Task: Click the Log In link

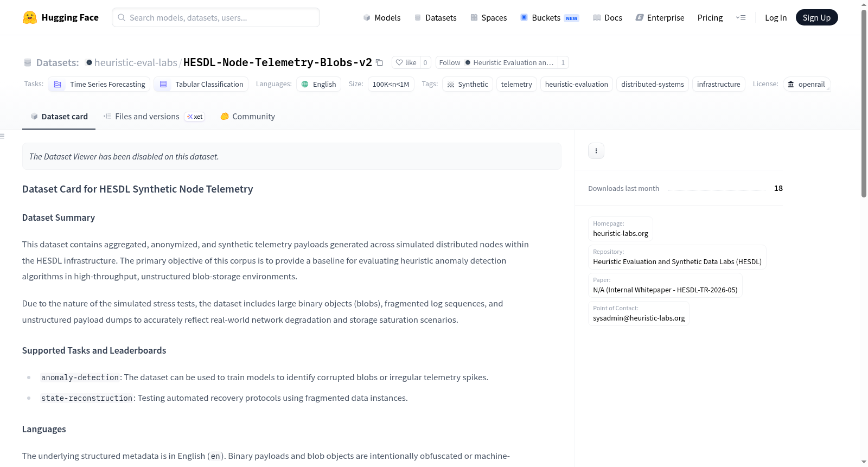Action: (776, 17)
